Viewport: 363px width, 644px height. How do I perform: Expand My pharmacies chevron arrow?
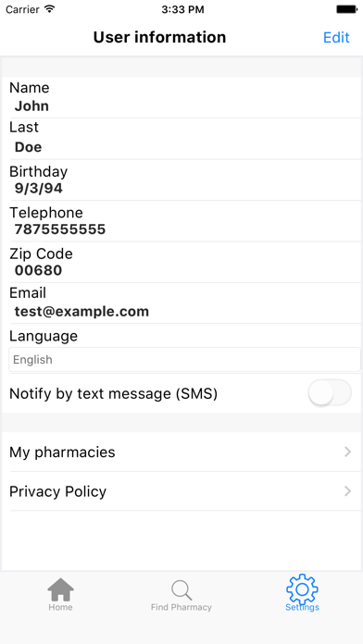[x=348, y=452]
